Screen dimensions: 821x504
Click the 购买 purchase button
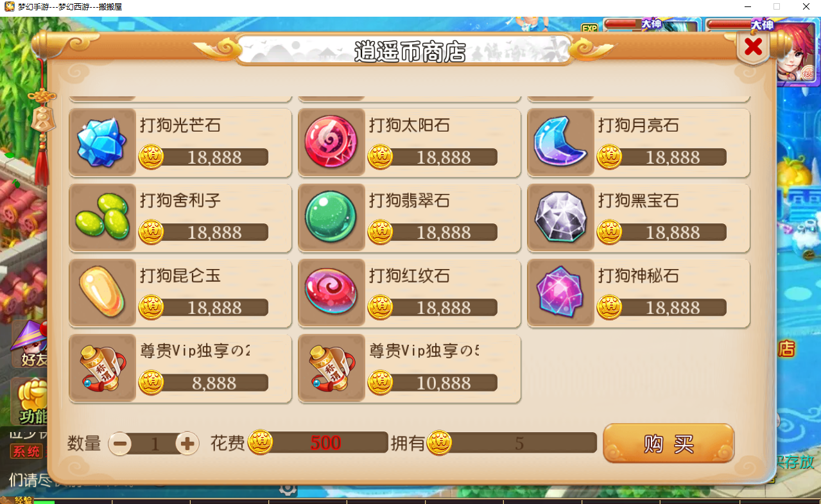pyautogui.click(x=668, y=443)
